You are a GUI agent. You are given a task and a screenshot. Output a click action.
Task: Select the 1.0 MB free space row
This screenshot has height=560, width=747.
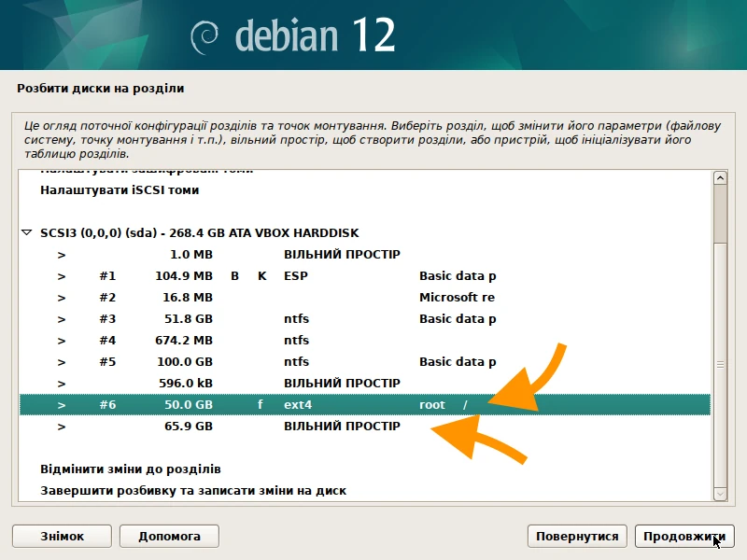point(365,254)
